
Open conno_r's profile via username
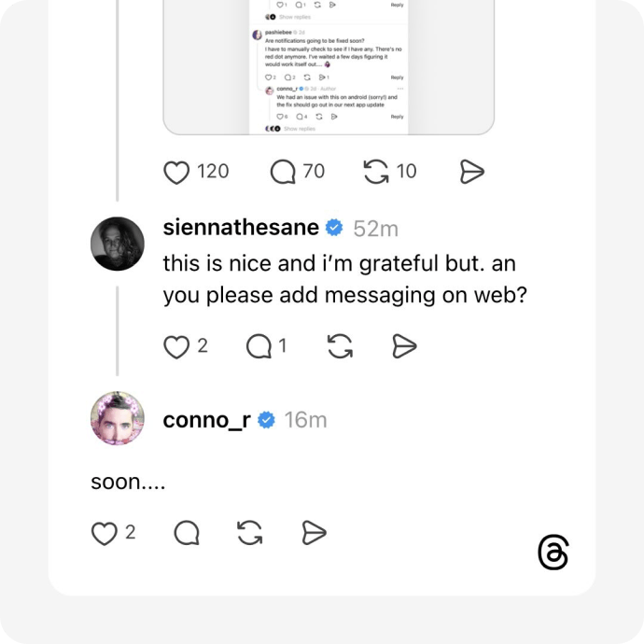pos(206,420)
